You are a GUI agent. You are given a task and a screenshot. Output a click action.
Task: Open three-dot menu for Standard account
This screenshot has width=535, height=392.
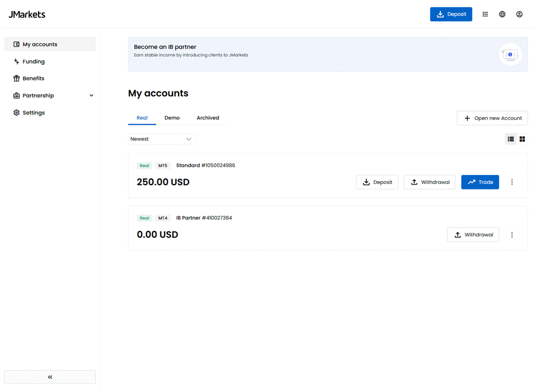pyautogui.click(x=512, y=182)
